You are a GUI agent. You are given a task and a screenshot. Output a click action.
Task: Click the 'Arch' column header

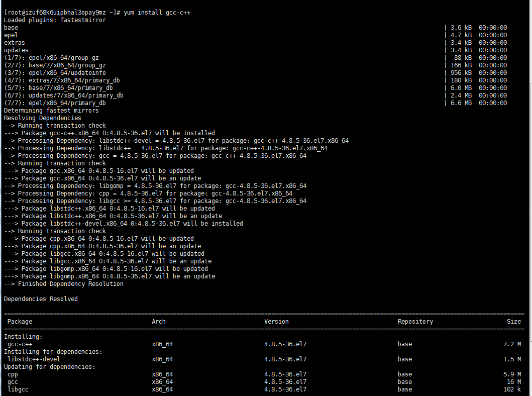159,322
